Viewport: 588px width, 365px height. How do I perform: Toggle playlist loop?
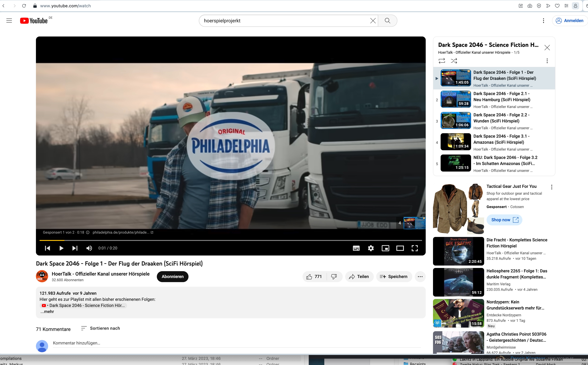[442, 61]
